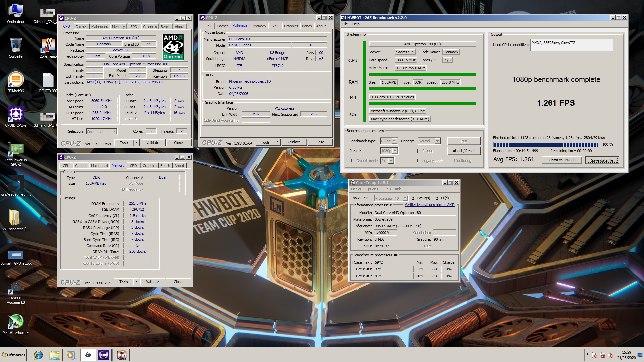Click the Démarrer start button

[x=13, y=355]
